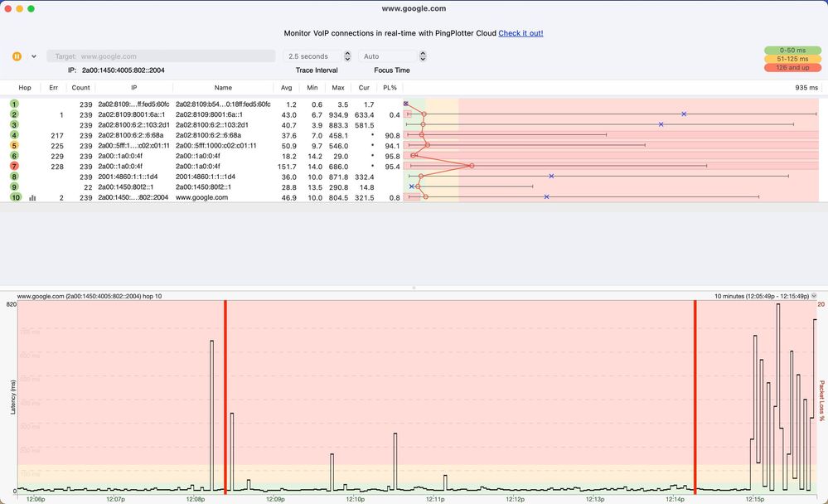Click the Hop column header
This screenshot has width=828, height=504.
click(25, 88)
